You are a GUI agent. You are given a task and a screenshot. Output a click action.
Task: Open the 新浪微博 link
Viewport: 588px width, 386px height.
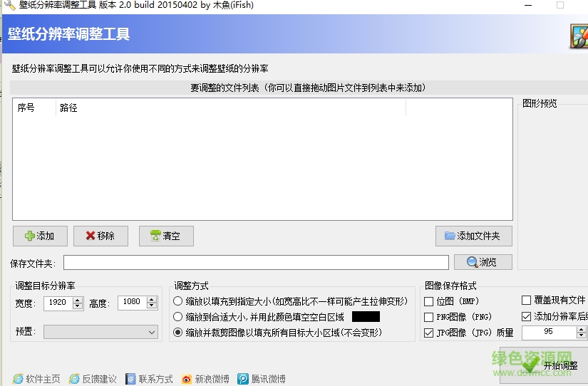coord(212,379)
